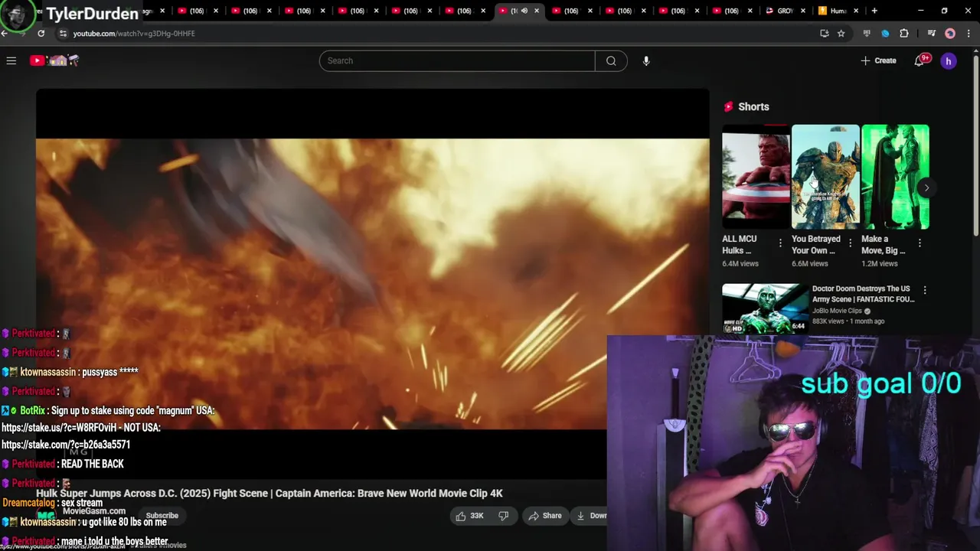The height and width of the screenshot is (551, 980).
Task: Open the Create menu
Action: coord(878,60)
